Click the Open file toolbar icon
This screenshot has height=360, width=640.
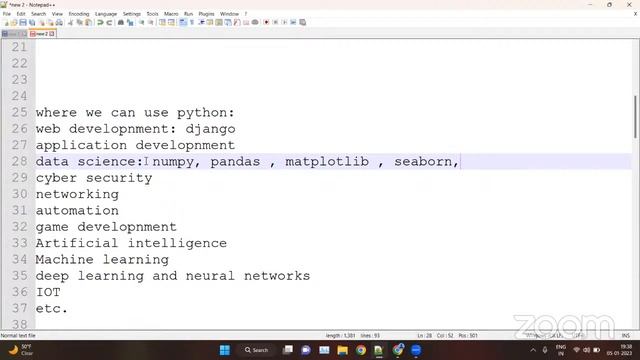coord(14,22)
